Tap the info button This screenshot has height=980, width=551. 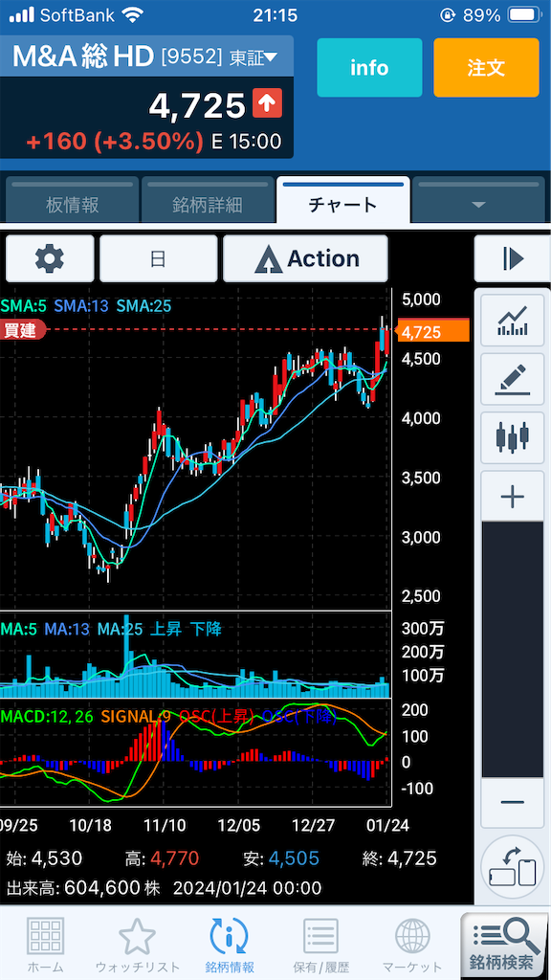click(369, 68)
